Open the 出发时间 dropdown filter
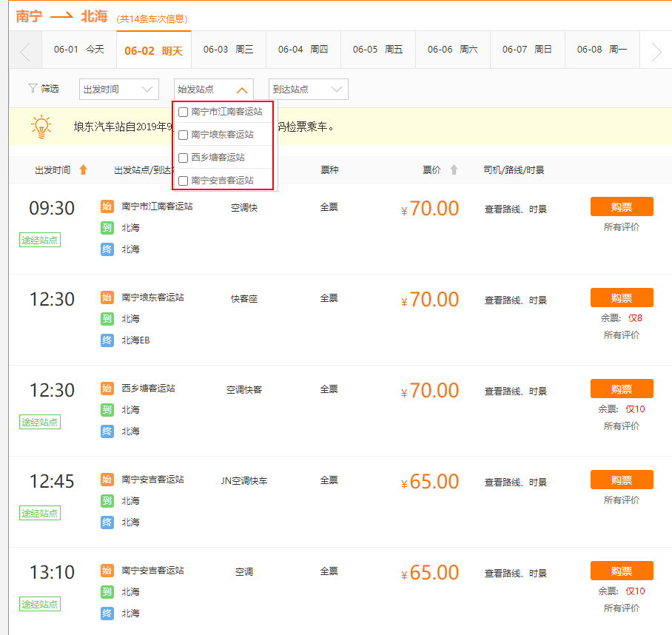Image resolution: width=672 pixels, height=635 pixels. tap(118, 90)
